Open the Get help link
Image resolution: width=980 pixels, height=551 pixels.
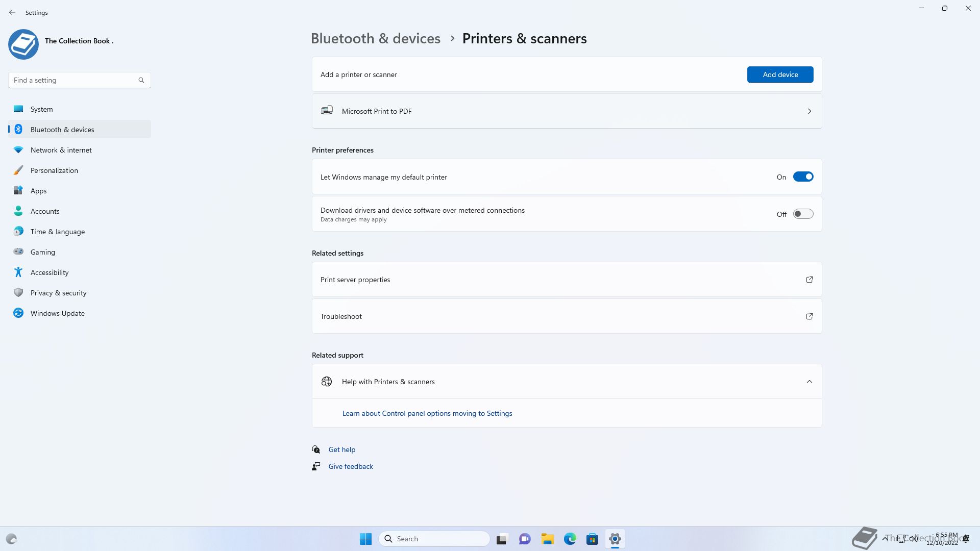pyautogui.click(x=342, y=449)
